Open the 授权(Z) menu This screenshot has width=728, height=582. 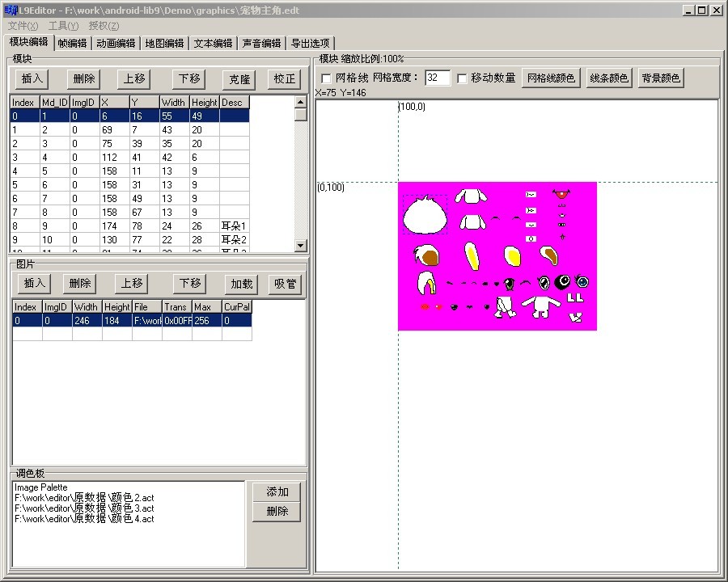[104, 26]
